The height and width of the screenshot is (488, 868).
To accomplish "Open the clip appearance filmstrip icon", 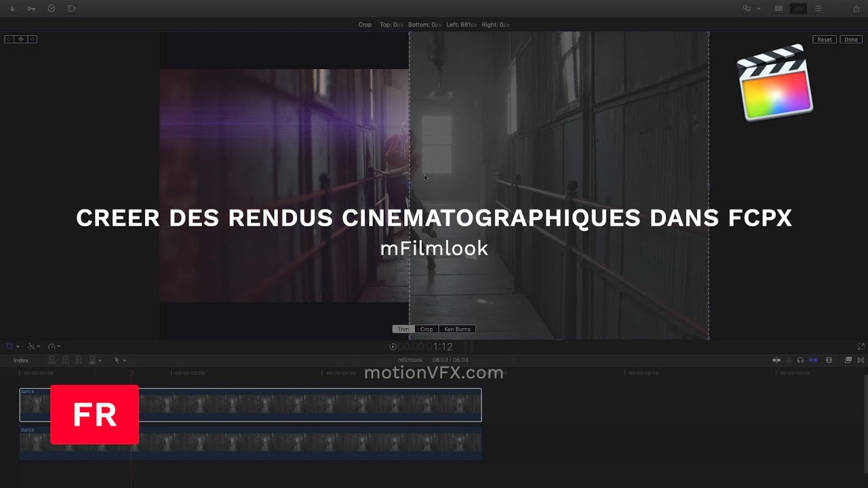I will tap(829, 361).
